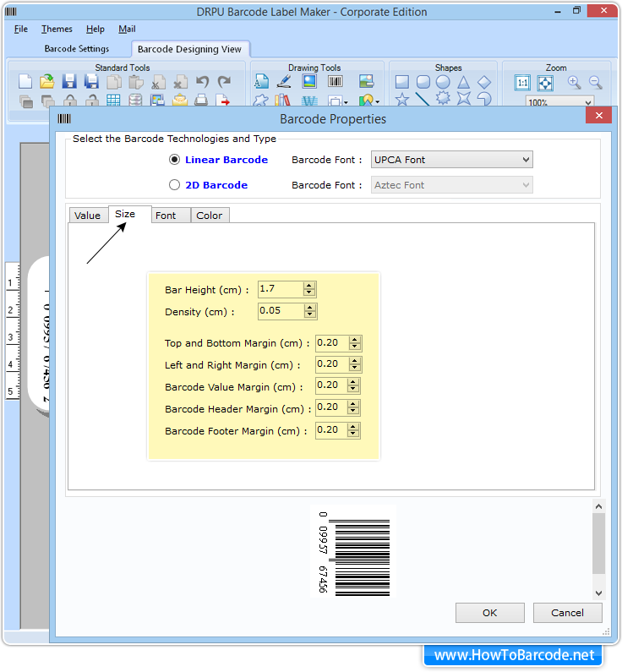This screenshot has width=622, height=672.
Task: Select the Ellipse shape
Action: 443,81
